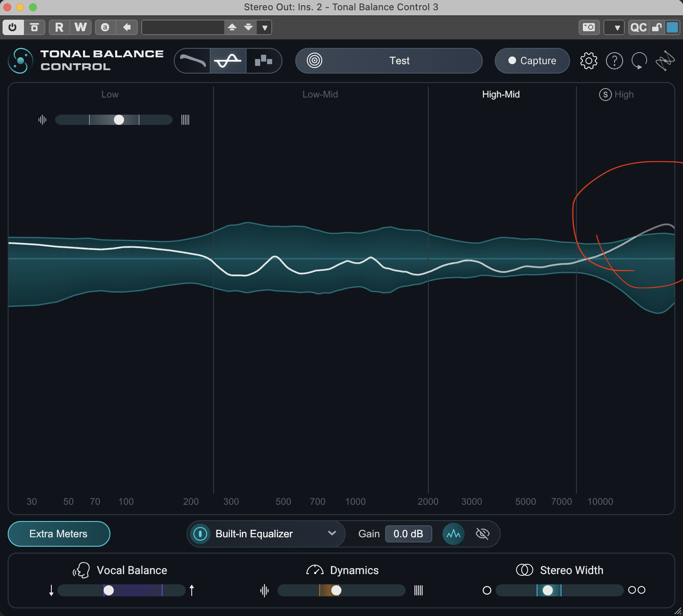Click the 200 frequency axis label
Screen dimensions: 683x616
coord(191,501)
